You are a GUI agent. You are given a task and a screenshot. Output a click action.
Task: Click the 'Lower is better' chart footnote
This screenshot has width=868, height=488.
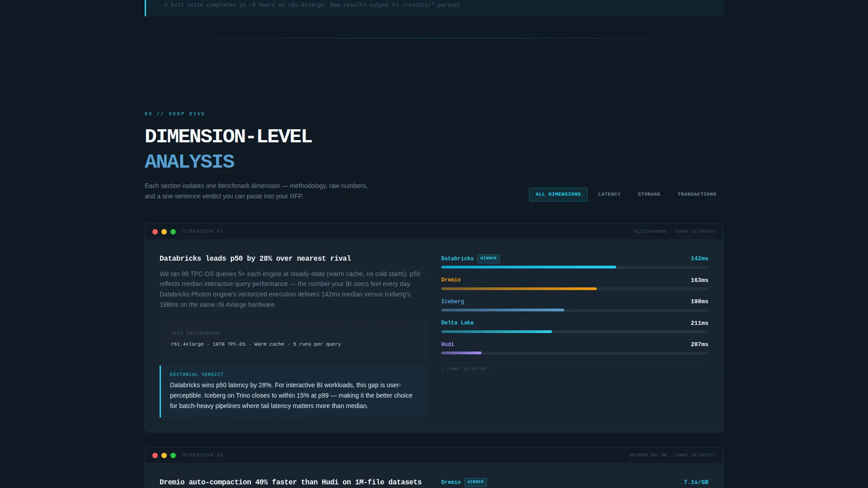pos(464,369)
